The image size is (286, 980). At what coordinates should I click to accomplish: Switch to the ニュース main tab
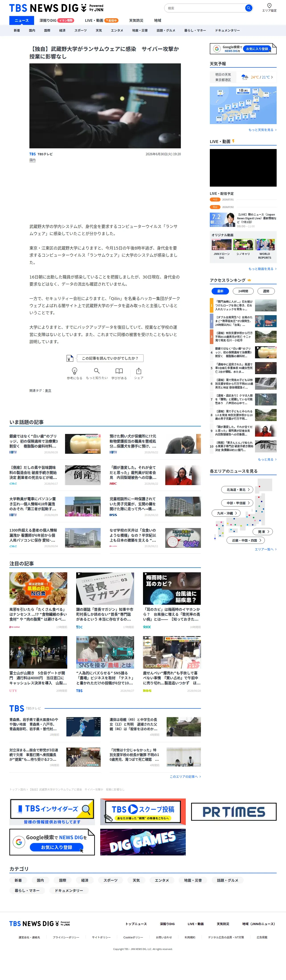pos(22,20)
